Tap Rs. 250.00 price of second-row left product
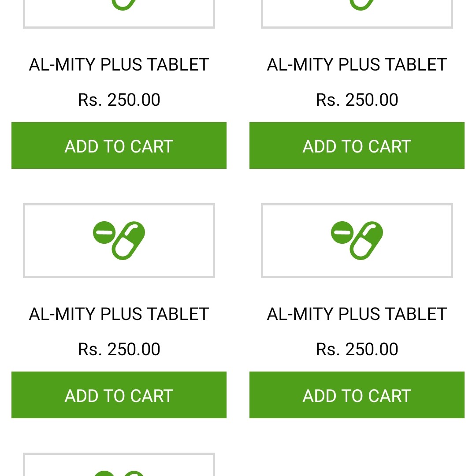The image size is (476, 476). point(119,350)
